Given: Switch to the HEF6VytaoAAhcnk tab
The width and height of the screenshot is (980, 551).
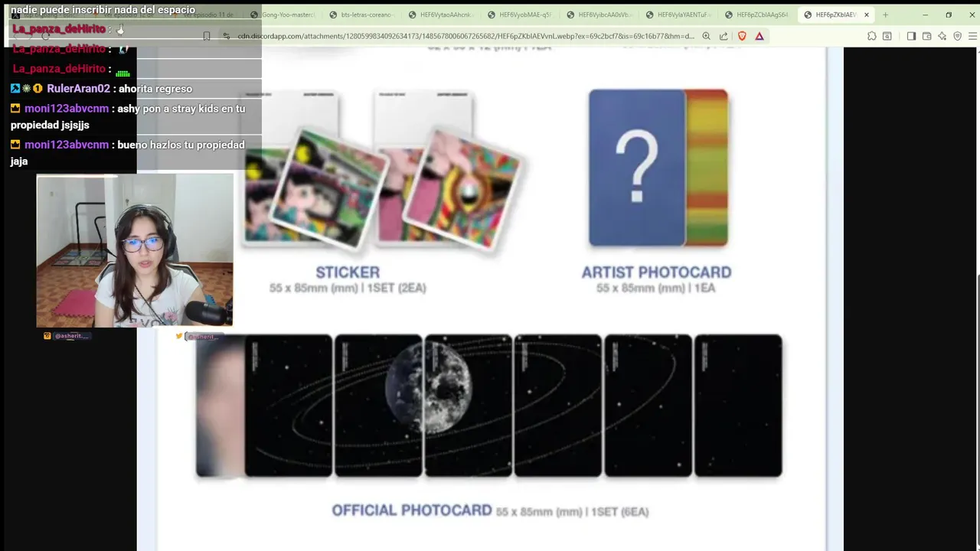Looking at the screenshot, I should point(440,15).
